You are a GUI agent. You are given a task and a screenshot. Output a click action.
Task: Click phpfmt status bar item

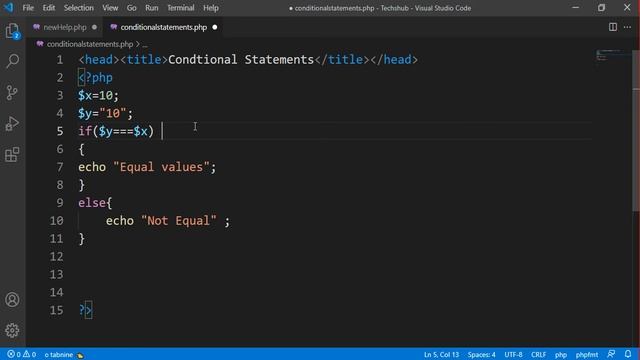[587, 355]
